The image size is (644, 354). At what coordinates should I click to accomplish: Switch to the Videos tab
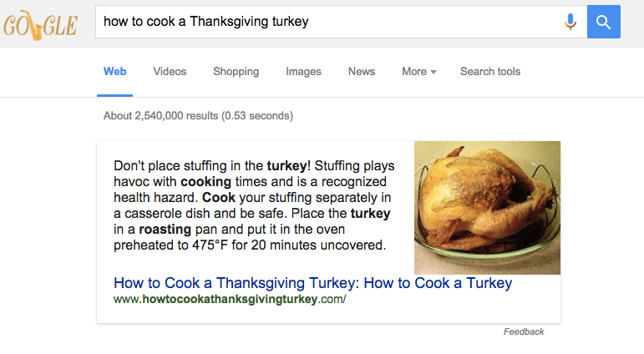[x=170, y=72]
